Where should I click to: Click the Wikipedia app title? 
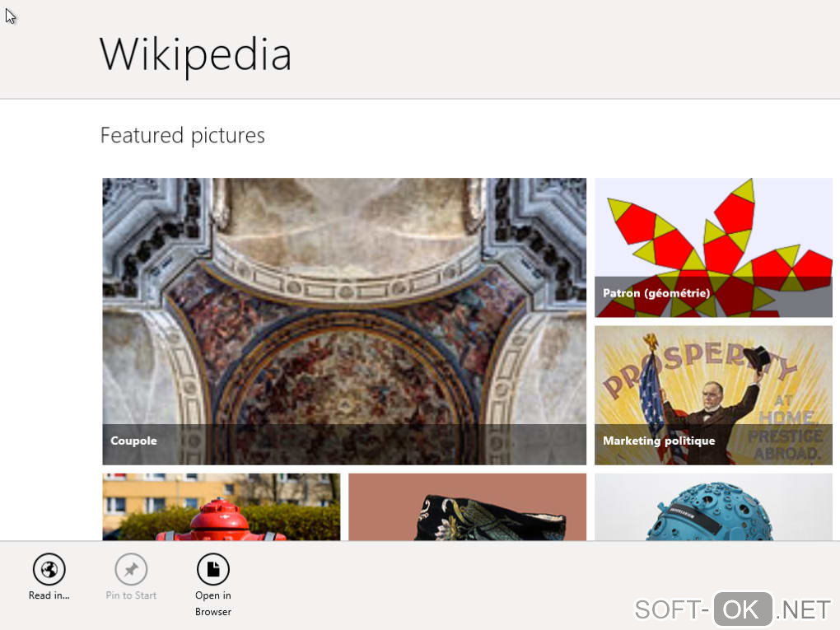click(x=195, y=54)
